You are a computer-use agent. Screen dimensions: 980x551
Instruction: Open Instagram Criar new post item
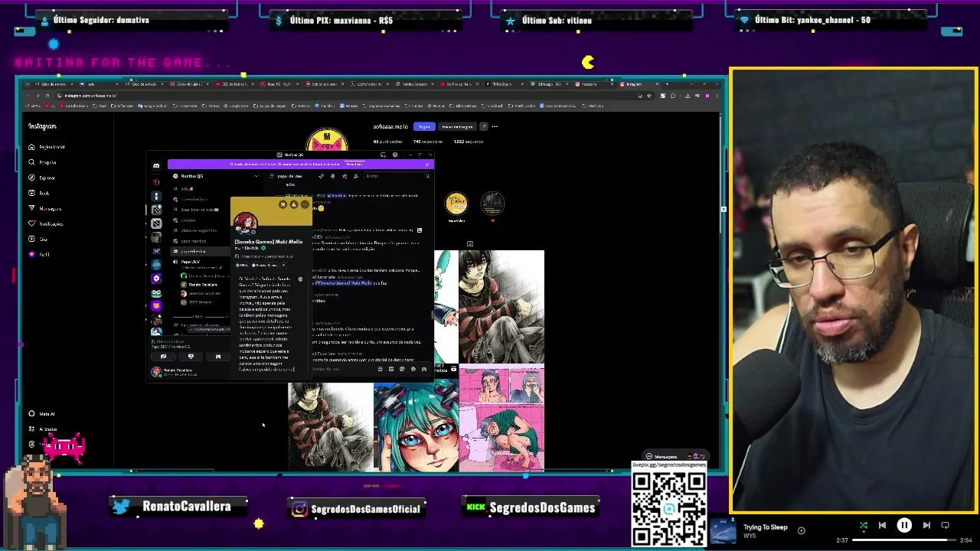click(38, 239)
